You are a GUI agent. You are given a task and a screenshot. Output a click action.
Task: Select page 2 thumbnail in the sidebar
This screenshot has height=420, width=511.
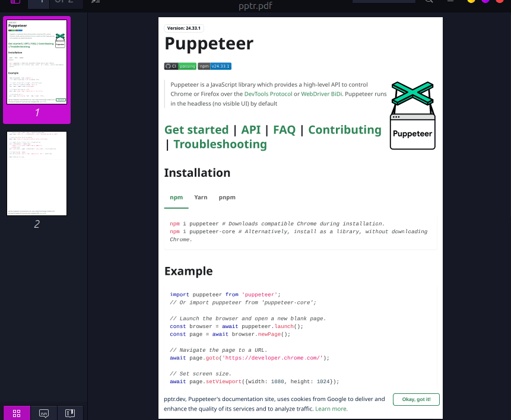point(36,173)
